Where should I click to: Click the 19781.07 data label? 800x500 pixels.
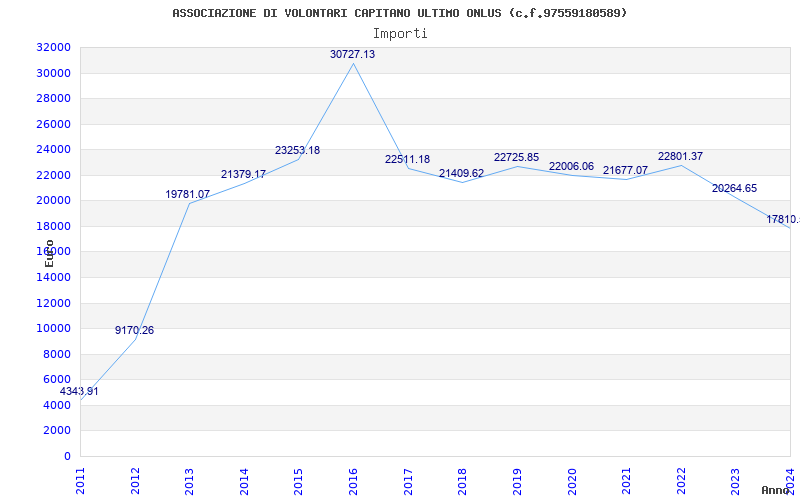tap(188, 194)
